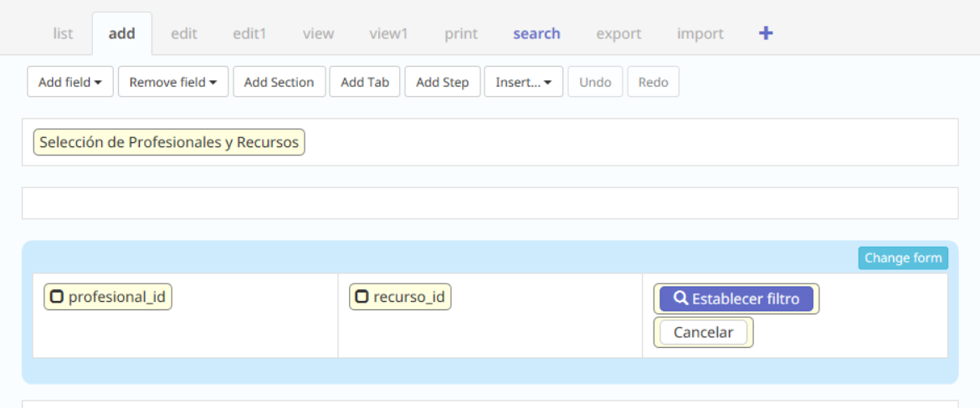The image size is (980, 408).
Task: Click the square icon beside profesional_id
Action: tap(57, 296)
